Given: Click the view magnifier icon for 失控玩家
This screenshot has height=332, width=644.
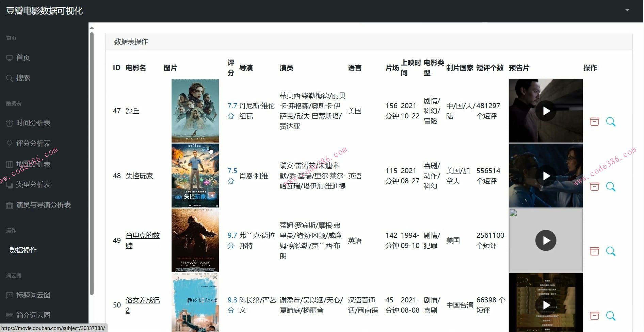Looking at the screenshot, I should [611, 186].
